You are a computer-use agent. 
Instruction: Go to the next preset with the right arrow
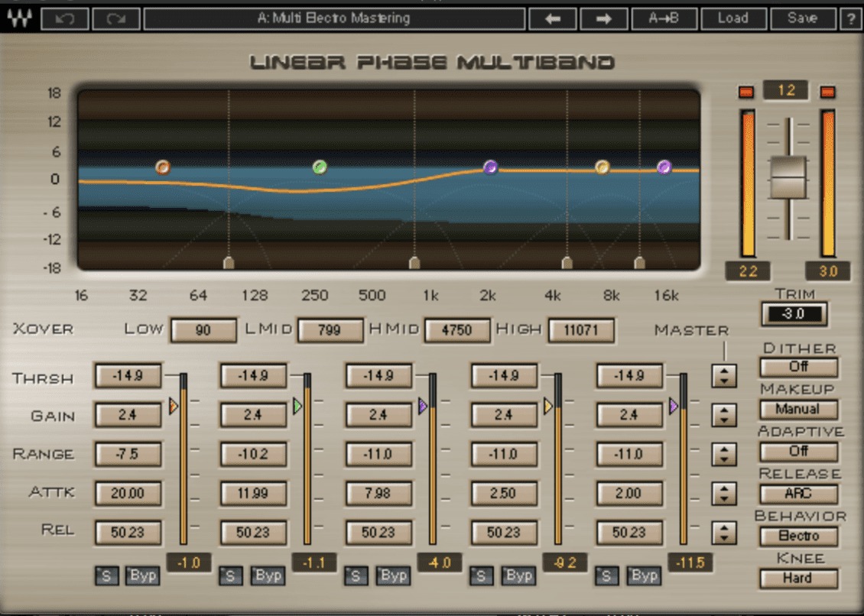pyautogui.click(x=604, y=19)
